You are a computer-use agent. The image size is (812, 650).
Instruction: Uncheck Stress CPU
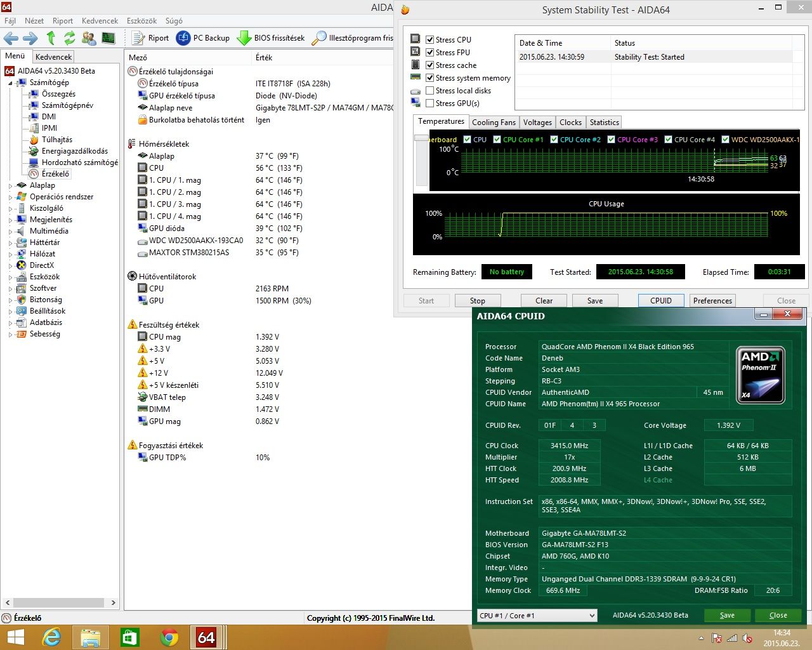(x=430, y=39)
